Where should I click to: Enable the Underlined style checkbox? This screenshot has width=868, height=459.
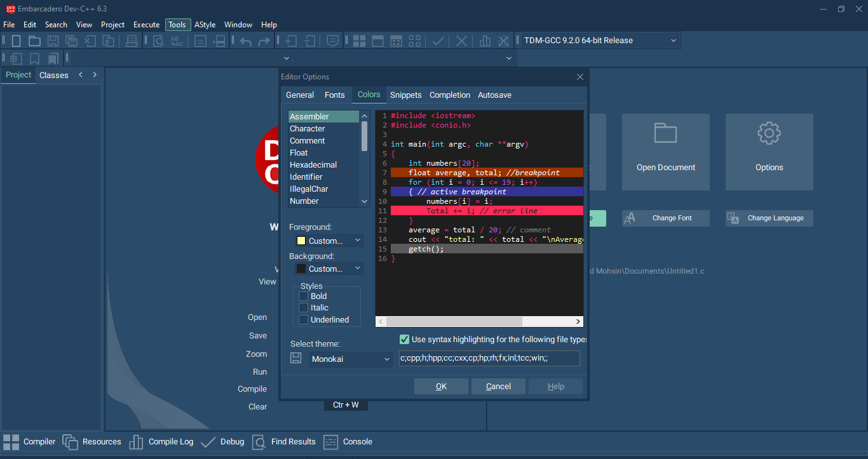[304, 320]
